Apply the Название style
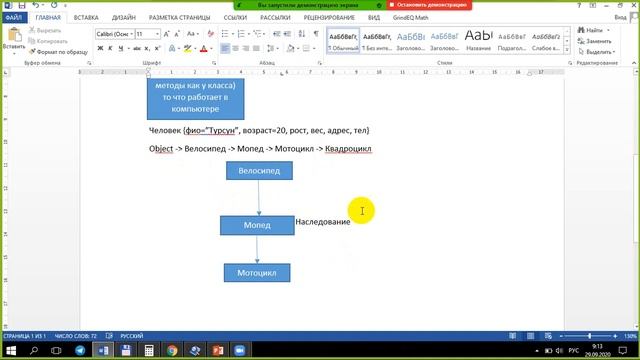The height and width of the screenshot is (360, 640). pos(478,41)
